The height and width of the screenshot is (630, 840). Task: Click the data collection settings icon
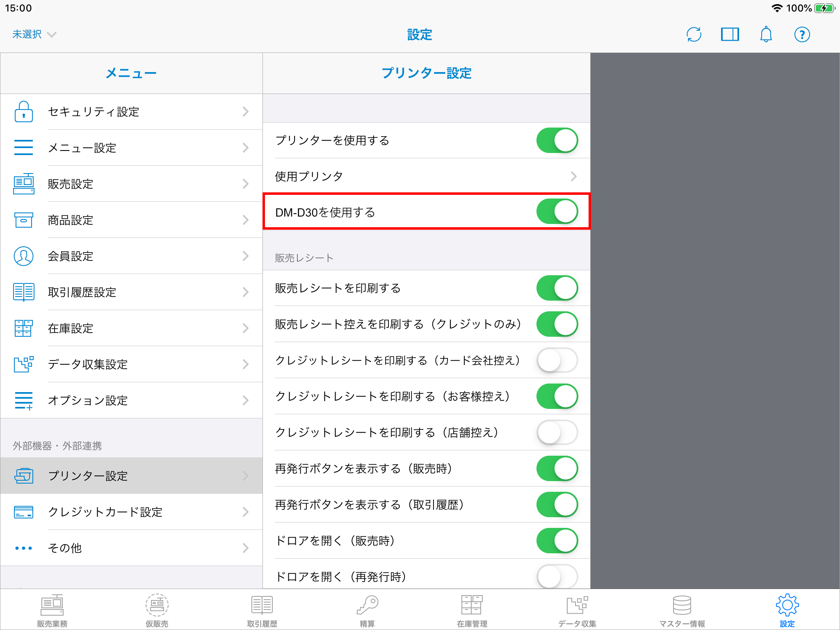coord(24,364)
